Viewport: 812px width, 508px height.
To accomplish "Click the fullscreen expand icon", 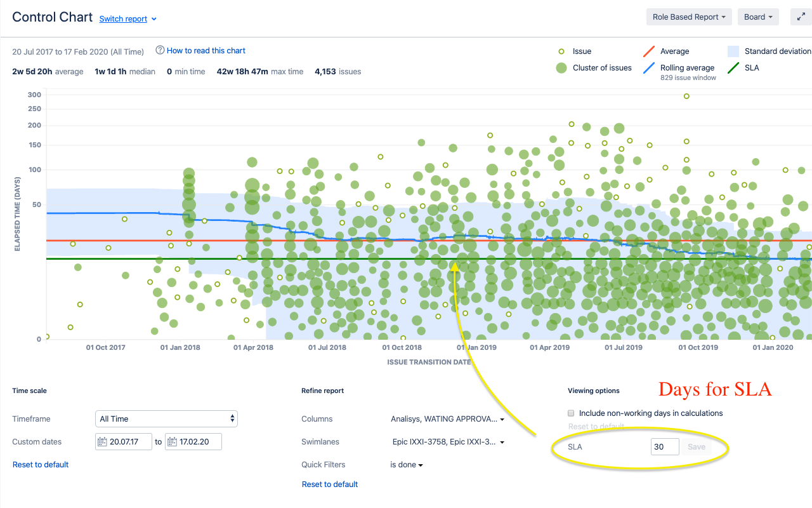I will [x=801, y=17].
